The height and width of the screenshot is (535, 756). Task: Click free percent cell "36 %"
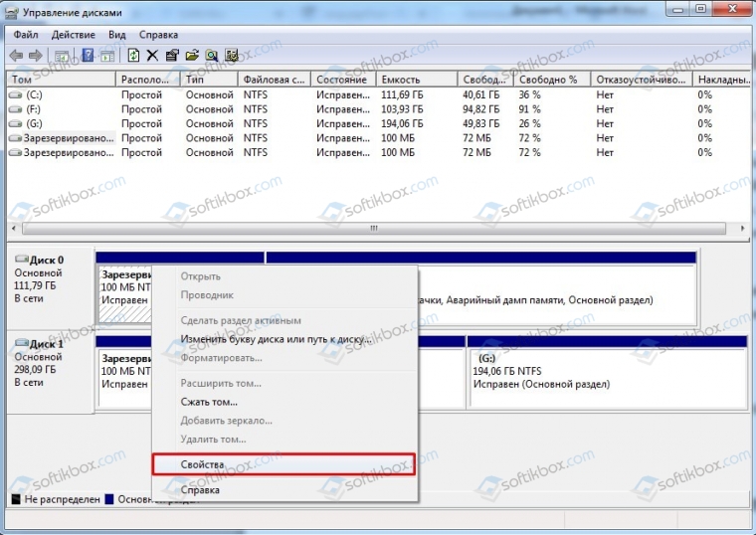529,94
